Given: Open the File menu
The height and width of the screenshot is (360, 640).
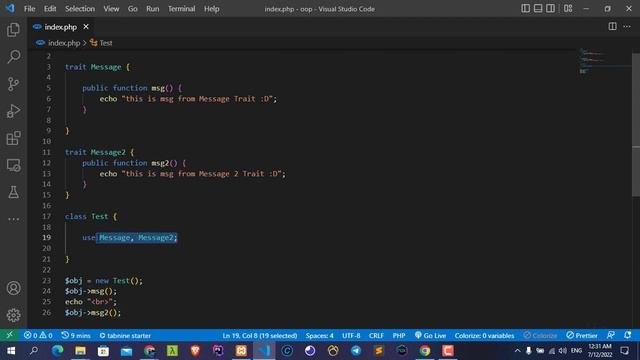Looking at the screenshot, I should click(29, 9).
